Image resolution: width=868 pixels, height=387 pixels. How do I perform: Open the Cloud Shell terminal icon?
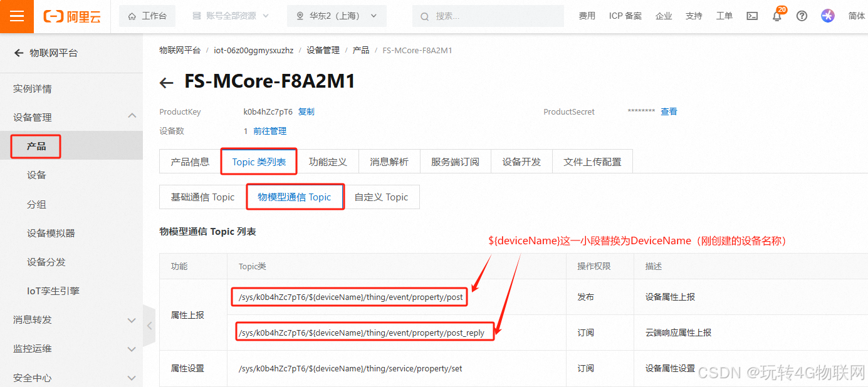(752, 16)
